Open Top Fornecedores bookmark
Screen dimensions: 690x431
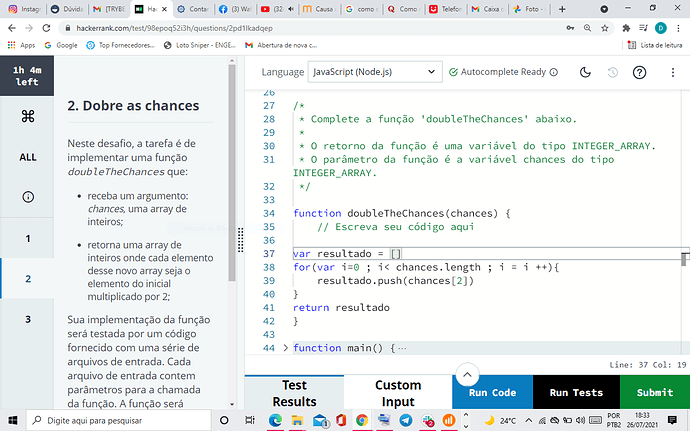tap(121, 45)
